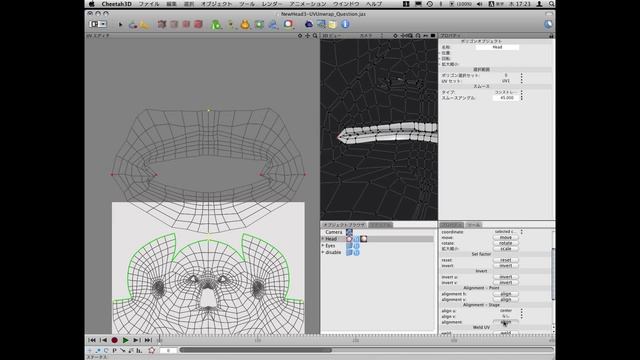Screen dimensions: 640x360
Task: Click the timeline horizontal scroll bar
Action: (256, 350)
